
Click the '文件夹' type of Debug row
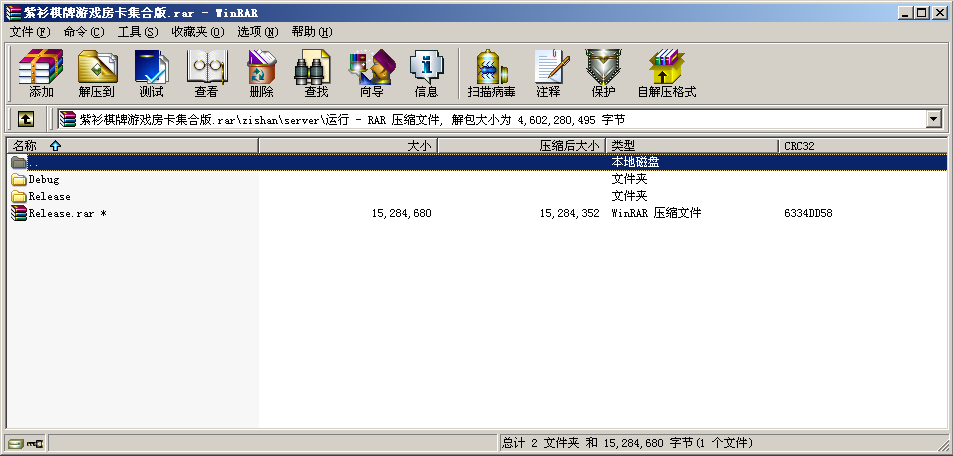[629, 179]
